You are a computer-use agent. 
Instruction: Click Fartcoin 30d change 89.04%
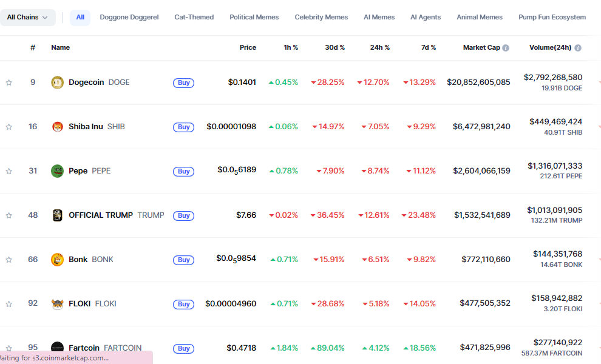pos(328,348)
